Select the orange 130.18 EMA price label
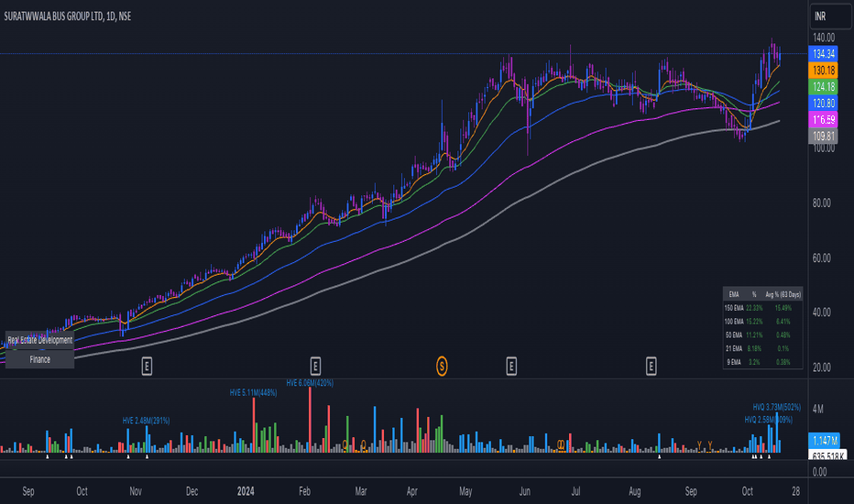Viewport: 854px width, 504px height. pos(823,70)
